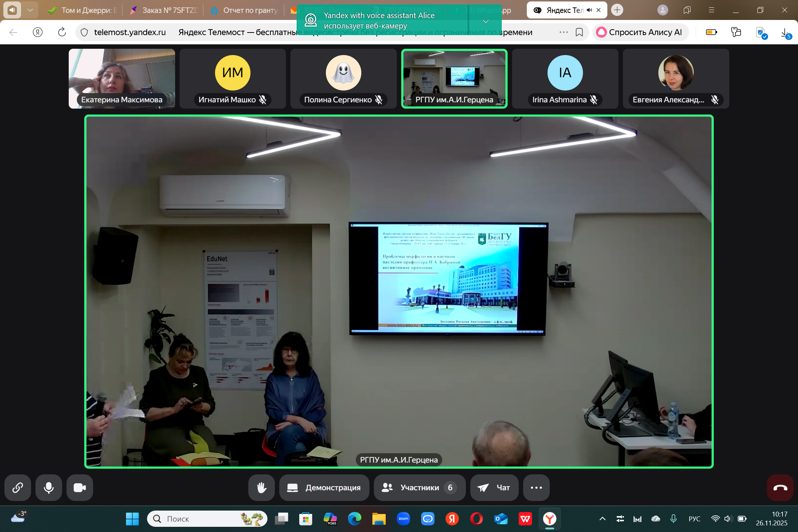Select Екатерина Максимова video thumbnail

(122, 79)
